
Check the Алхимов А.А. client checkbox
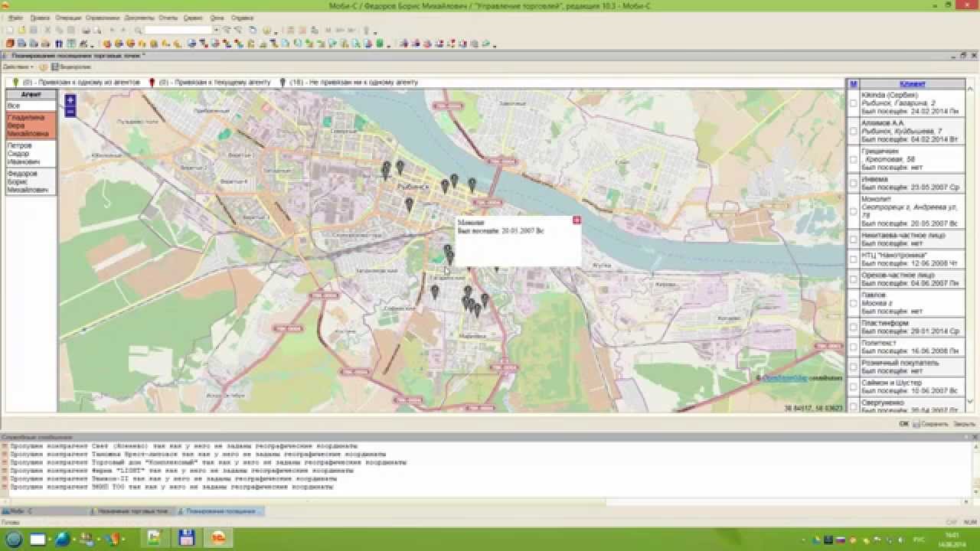pyautogui.click(x=854, y=131)
